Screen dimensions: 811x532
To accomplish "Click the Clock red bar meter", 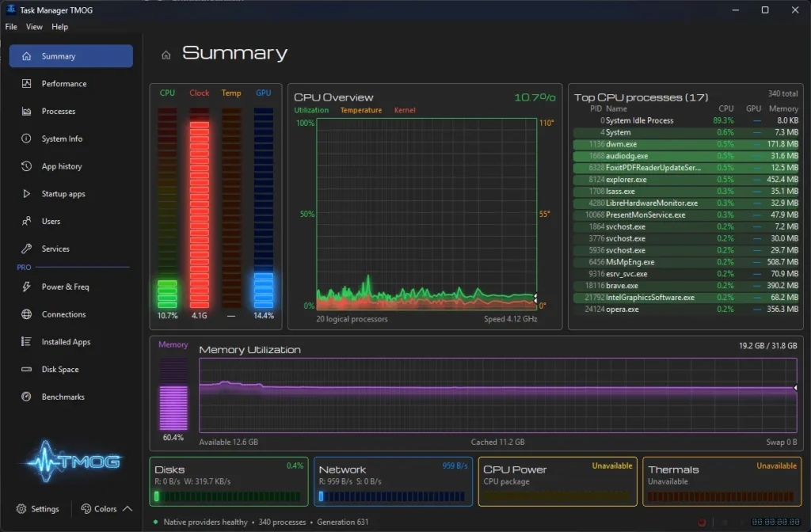I will [x=199, y=208].
